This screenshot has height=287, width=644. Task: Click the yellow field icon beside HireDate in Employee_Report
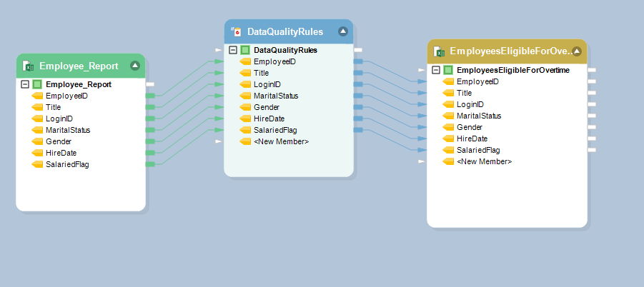[x=37, y=153]
